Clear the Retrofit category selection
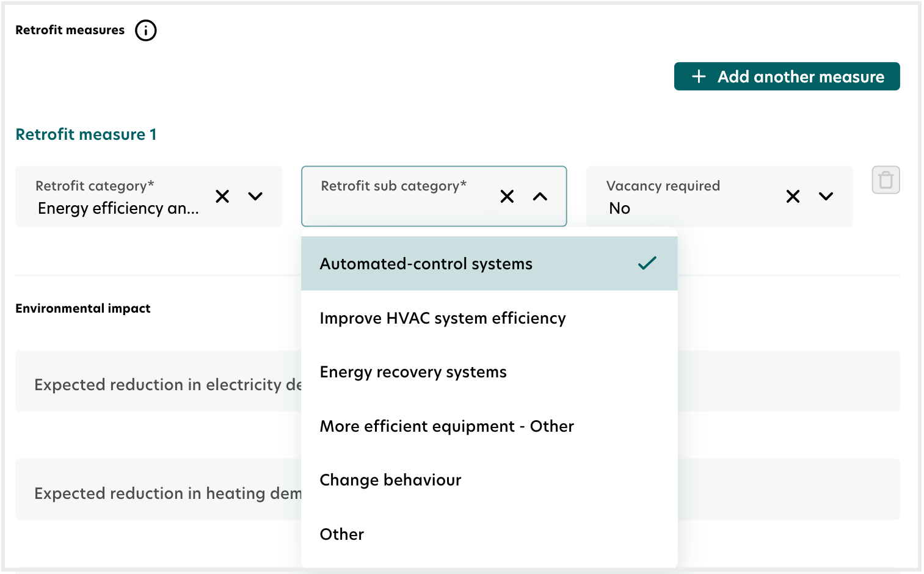The image size is (924, 574). point(222,196)
